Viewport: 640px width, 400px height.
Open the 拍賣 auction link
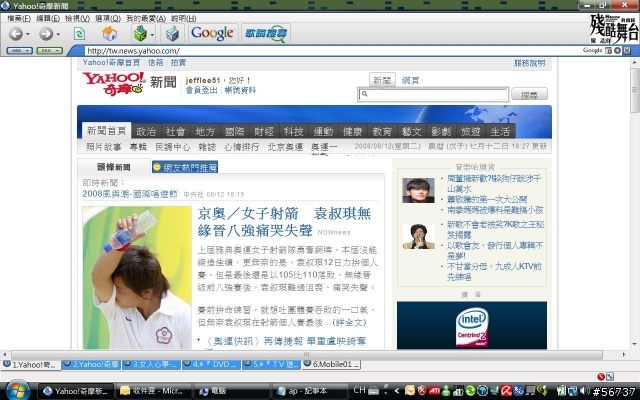pyautogui.click(x=178, y=62)
